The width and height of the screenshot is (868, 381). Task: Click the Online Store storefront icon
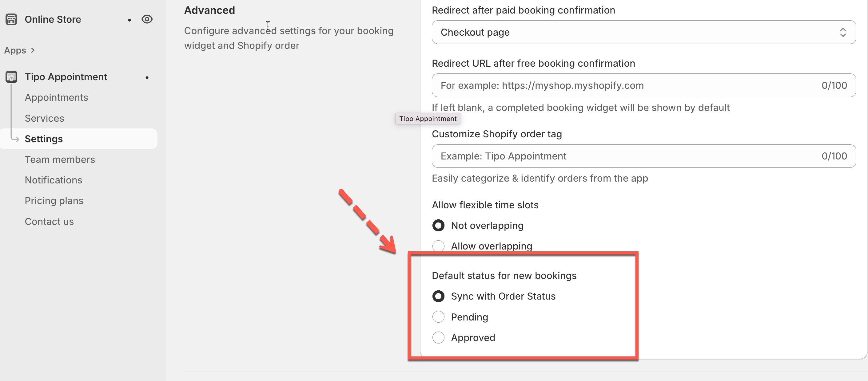[x=11, y=20]
